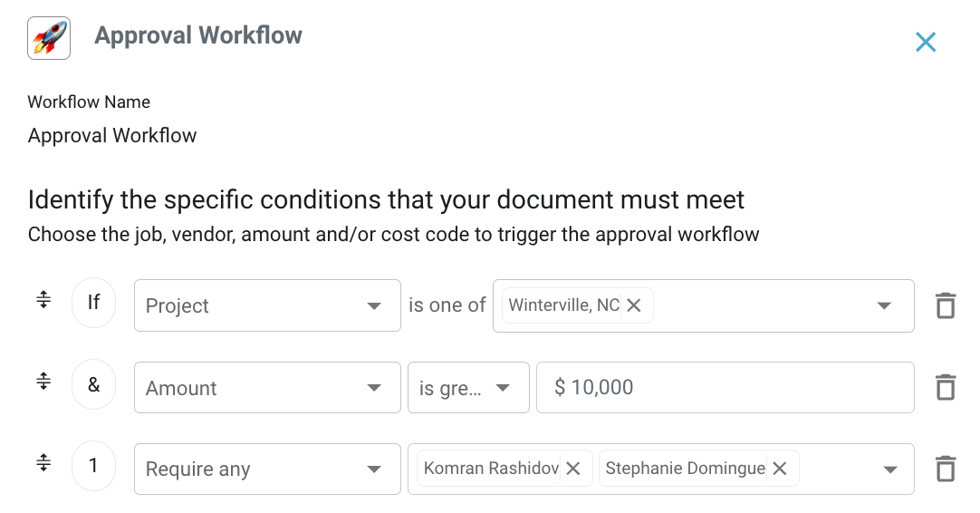980x513 pixels.
Task: Delete the Amount condition row
Action: click(x=945, y=387)
